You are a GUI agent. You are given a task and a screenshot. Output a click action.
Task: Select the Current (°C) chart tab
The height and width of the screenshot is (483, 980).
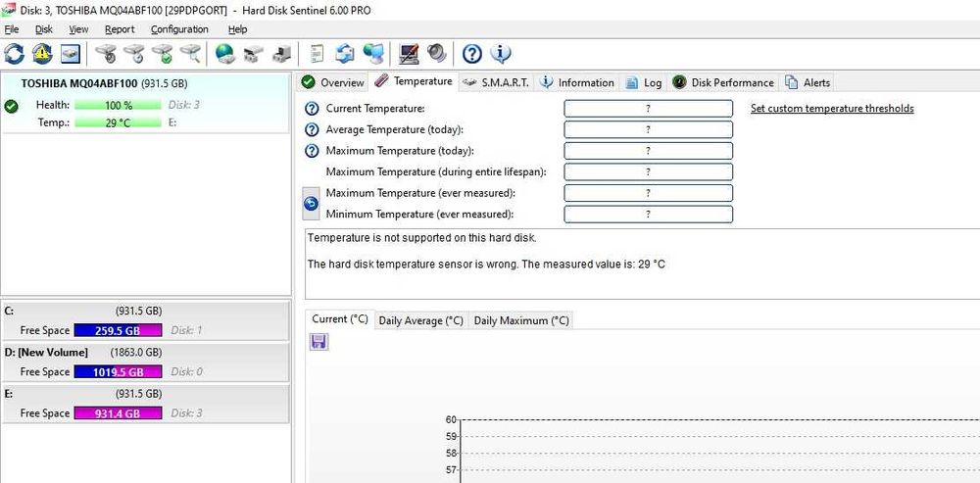pyautogui.click(x=340, y=318)
